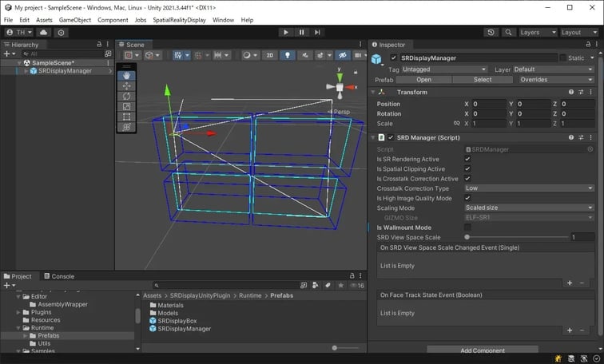Screen dimensions: 604x364
Task: Click Favorites star in Project toolbar
Action: 340,286
